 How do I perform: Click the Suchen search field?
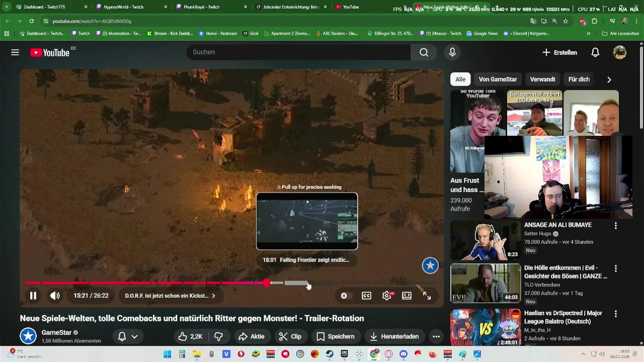tap(298, 52)
